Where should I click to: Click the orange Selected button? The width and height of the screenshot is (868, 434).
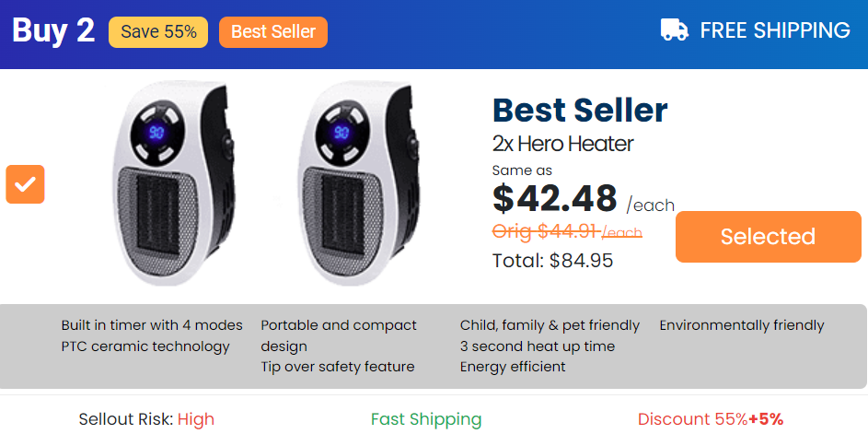click(769, 237)
